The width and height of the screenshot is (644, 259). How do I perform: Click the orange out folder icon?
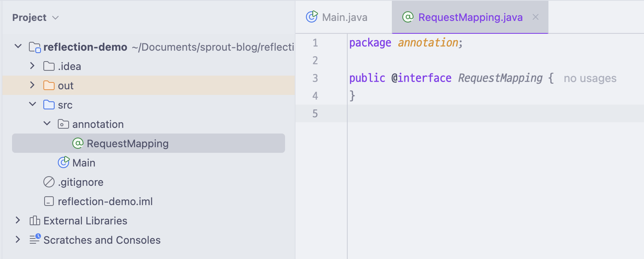(x=49, y=85)
